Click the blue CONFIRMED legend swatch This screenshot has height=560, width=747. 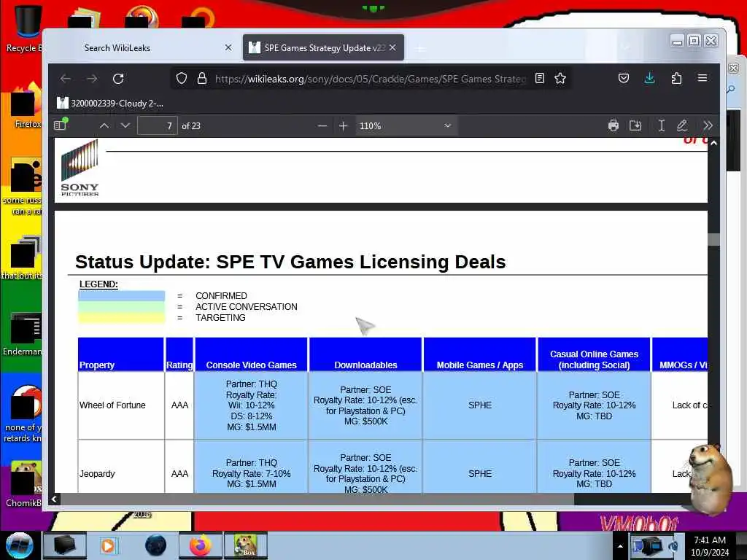122,296
